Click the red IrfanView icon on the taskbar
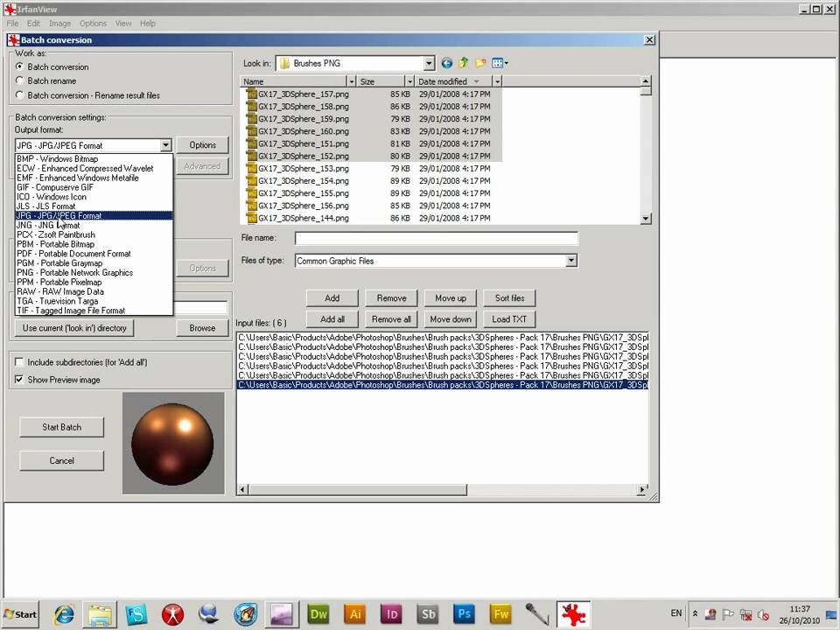 point(573,614)
